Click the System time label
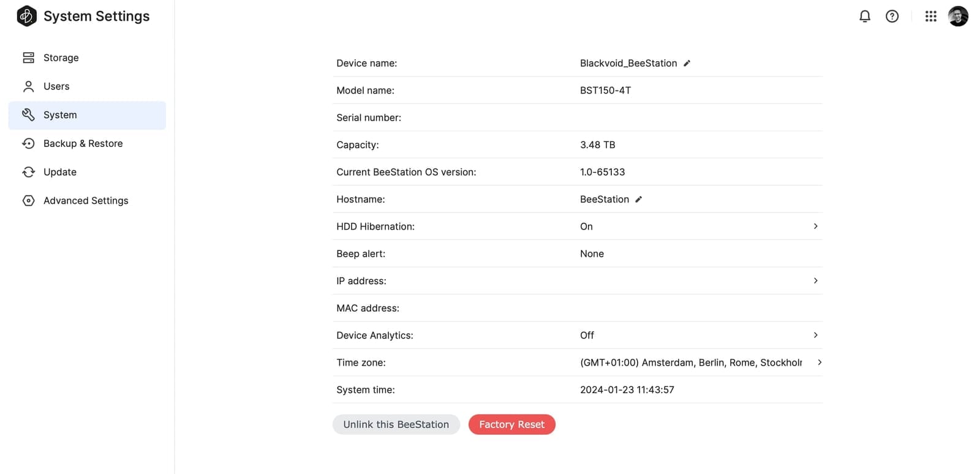This screenshot has width=980, height=474. point(366,390)
